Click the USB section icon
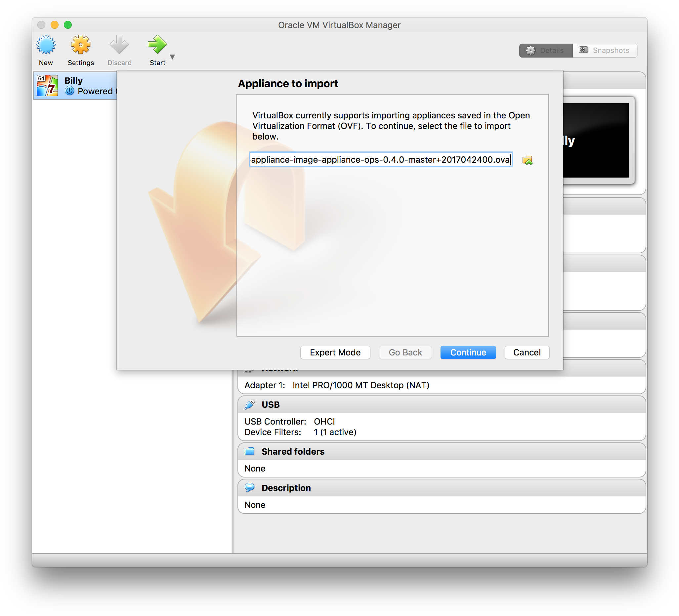 [250, 404]
